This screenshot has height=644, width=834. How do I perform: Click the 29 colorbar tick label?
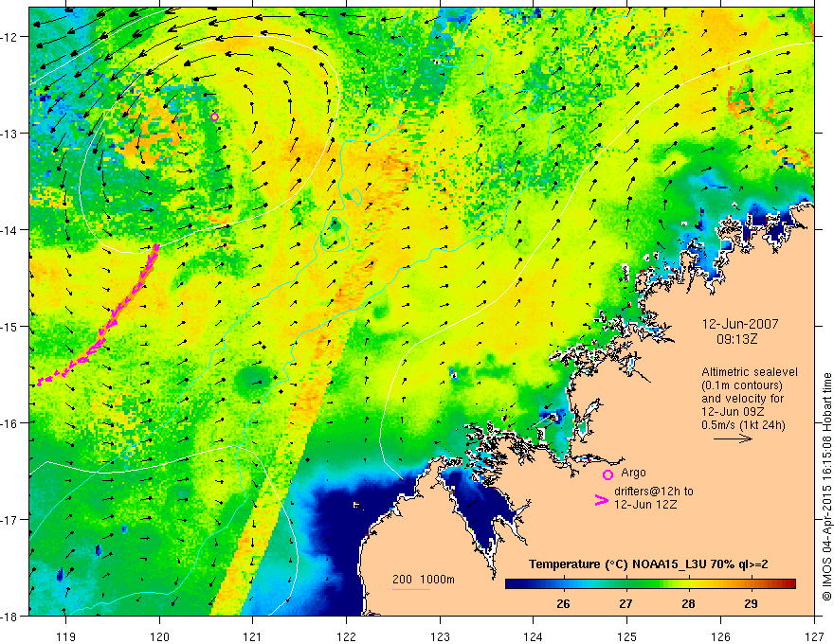(x=751, y=603)
